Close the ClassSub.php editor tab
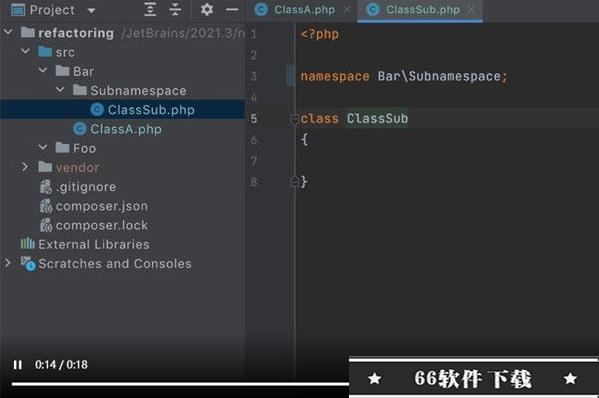The image size is (599, 398). click(x=472, y=10)
